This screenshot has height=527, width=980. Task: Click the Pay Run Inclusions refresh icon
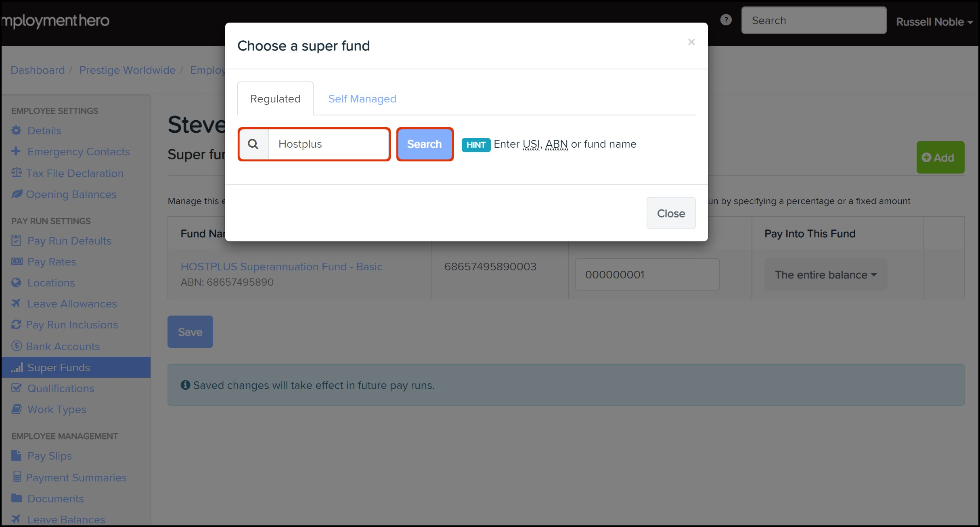tap(16, 324)
